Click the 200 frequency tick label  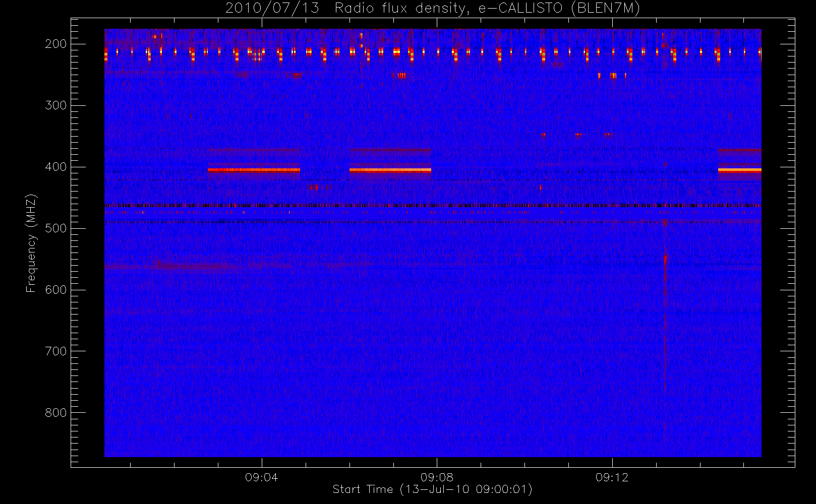click(x=56, y=44)
